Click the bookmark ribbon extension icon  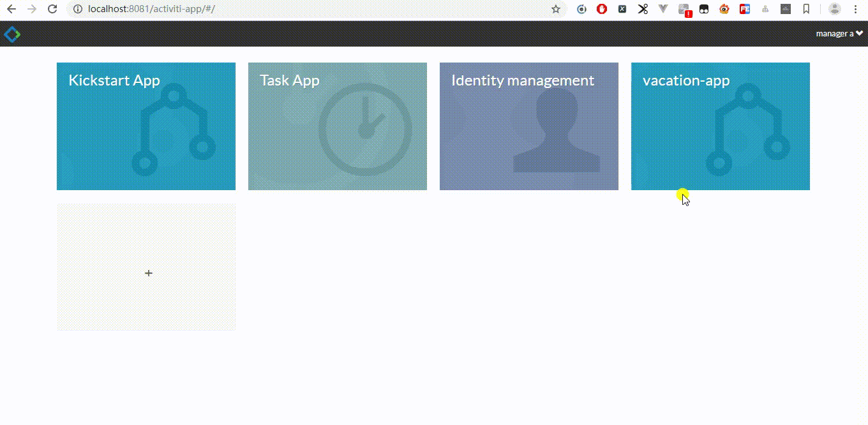pos(806,9)
